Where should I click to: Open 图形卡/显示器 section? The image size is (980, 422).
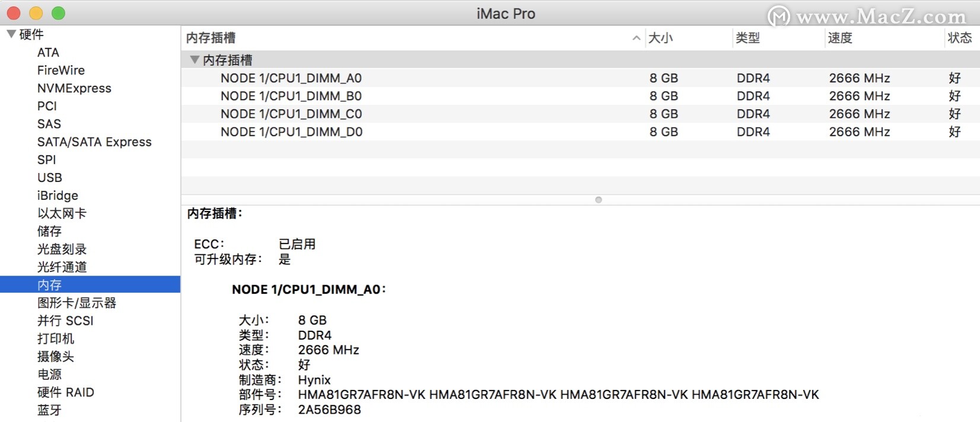[77, 303]
